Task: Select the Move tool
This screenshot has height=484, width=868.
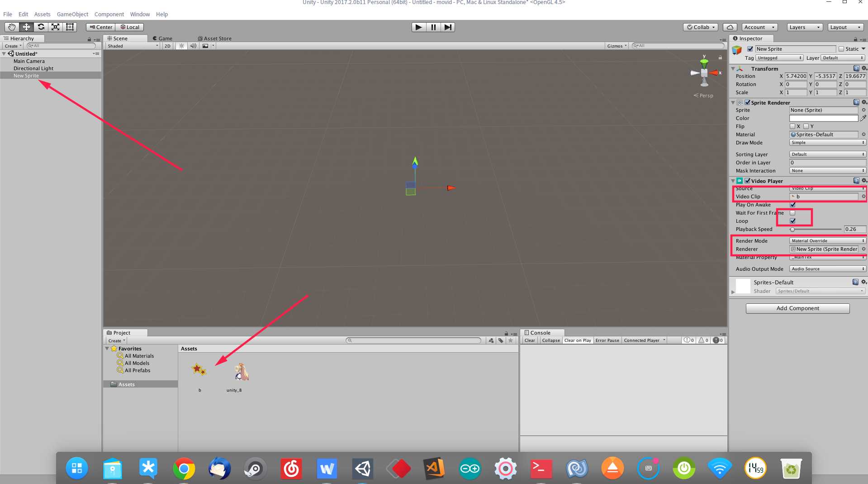Action: pyautogui.click(x=26, y=27)
